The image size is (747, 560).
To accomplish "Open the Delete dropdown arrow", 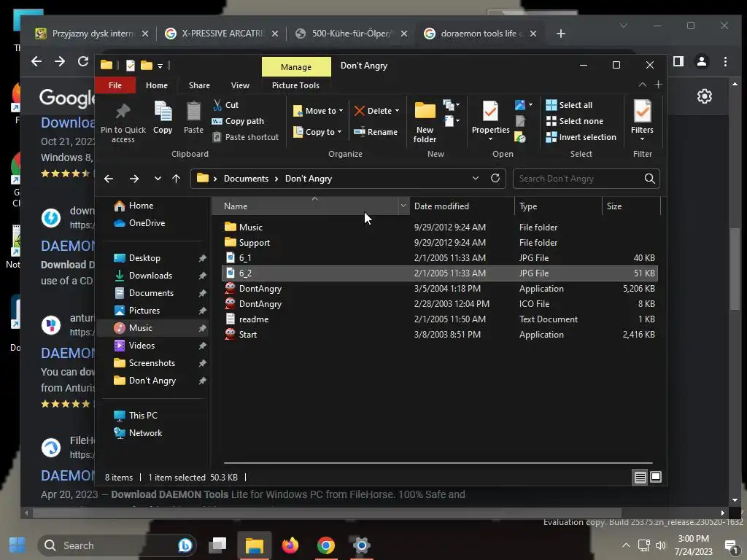I will point(397,111).
